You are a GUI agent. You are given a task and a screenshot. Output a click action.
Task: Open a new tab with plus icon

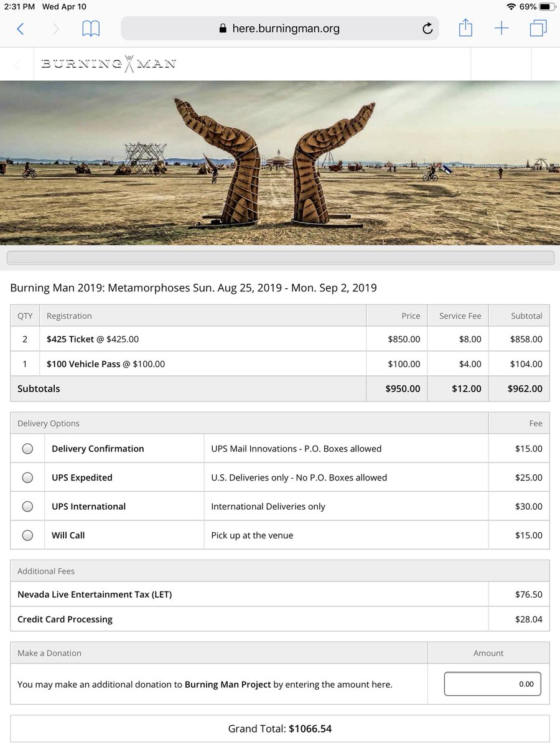click(x=502, y=28)
